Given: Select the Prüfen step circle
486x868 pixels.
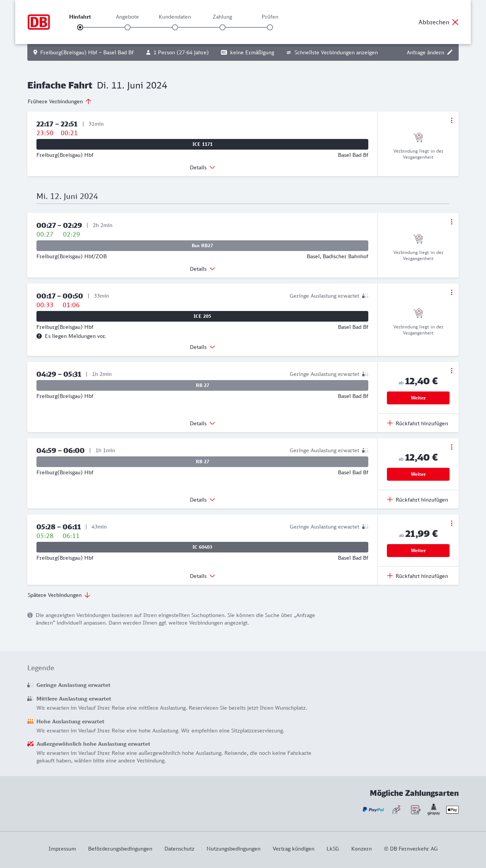Looking at the screenshot, I should [270, 27].
